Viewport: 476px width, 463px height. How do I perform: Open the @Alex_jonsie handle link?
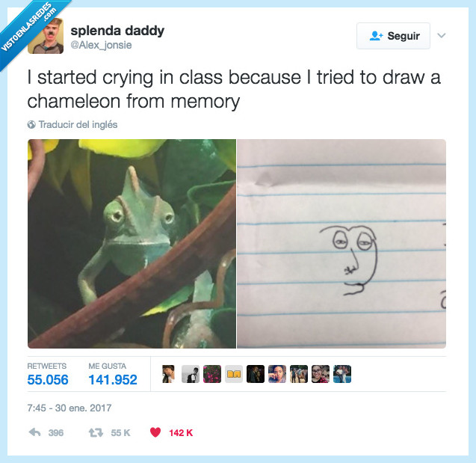tap(101, 45)
